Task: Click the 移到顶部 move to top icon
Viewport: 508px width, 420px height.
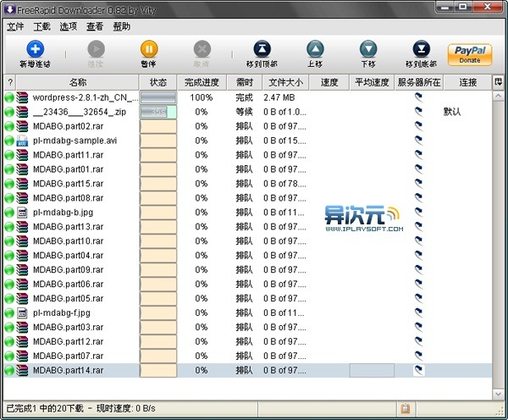Action: coord(263,49)
